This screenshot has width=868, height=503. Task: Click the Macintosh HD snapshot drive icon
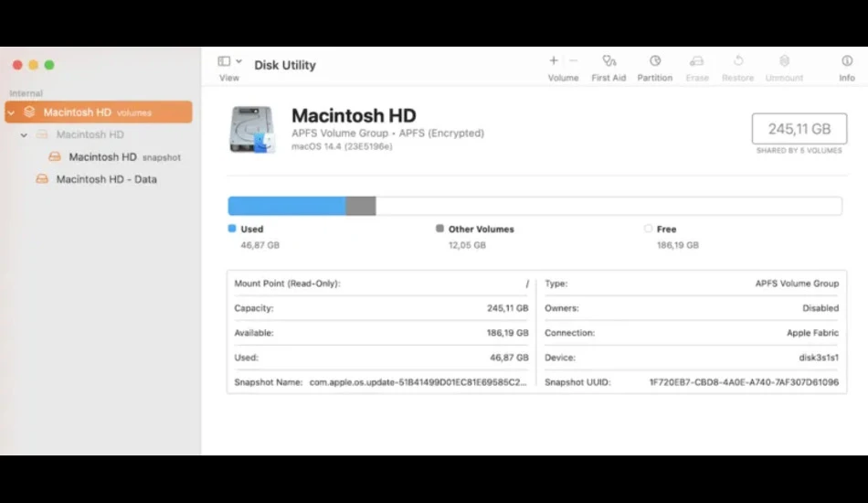(55, 156)
